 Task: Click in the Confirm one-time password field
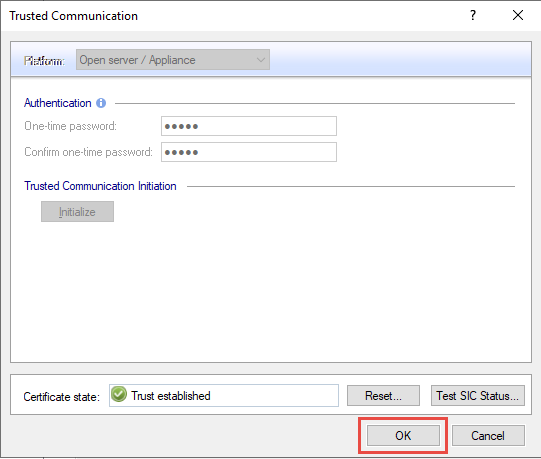coord(249,152)
